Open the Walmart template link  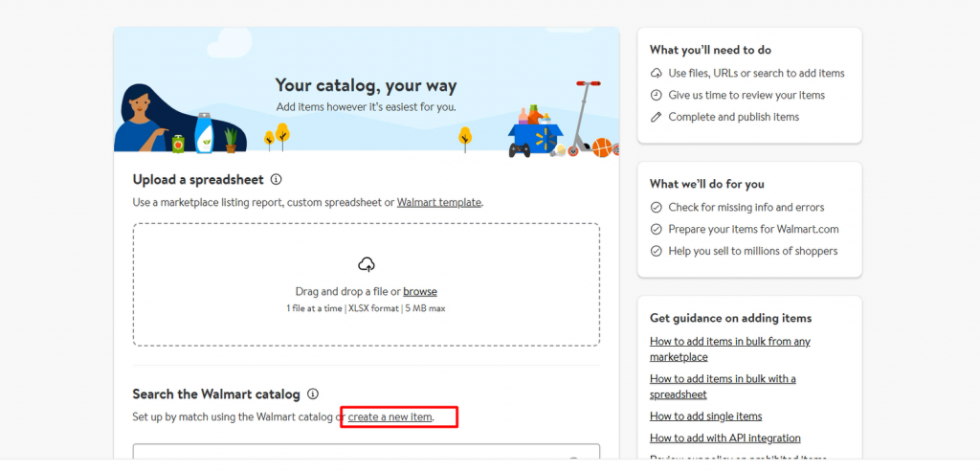point(439,202)
